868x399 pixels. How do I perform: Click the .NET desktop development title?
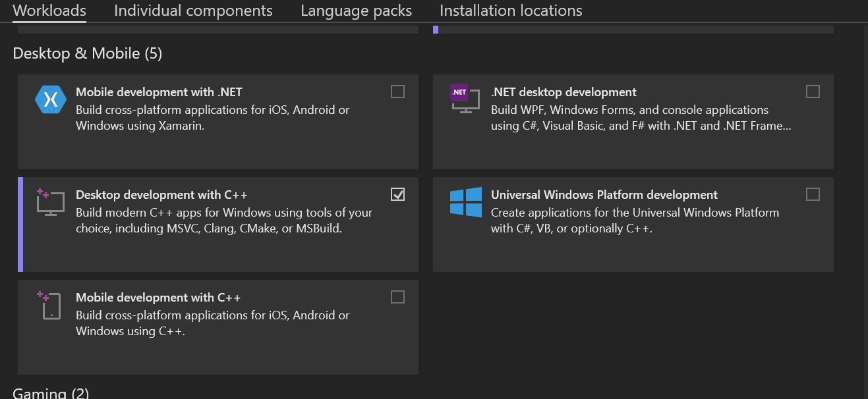(x=564, y=92)
